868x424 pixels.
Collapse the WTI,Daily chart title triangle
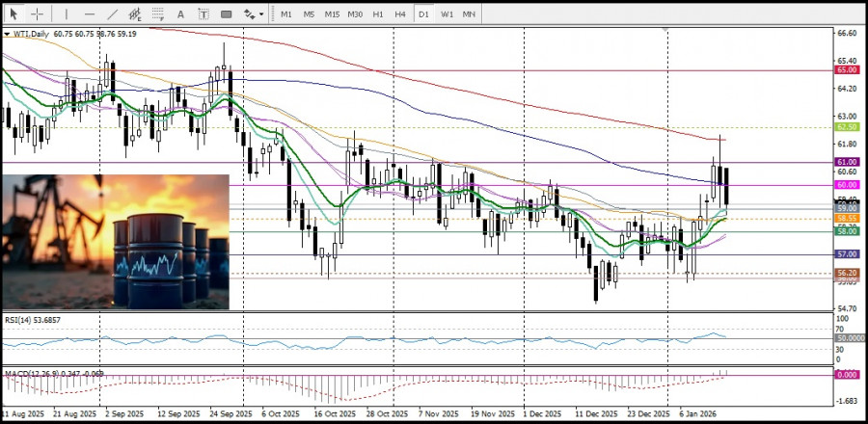(x=7, y=34)
